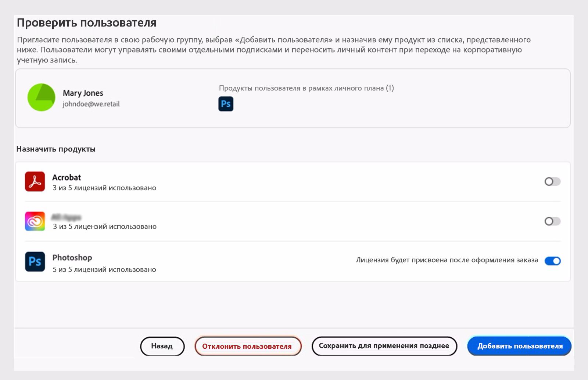Click the Photoshop icon under personal plan products
Screen dimensions: 588x380
point(226,104)
